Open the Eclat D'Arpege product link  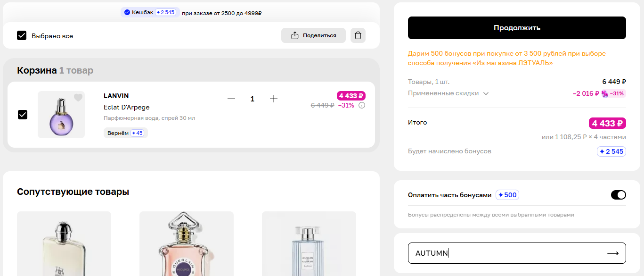click(x=127, y=107)
